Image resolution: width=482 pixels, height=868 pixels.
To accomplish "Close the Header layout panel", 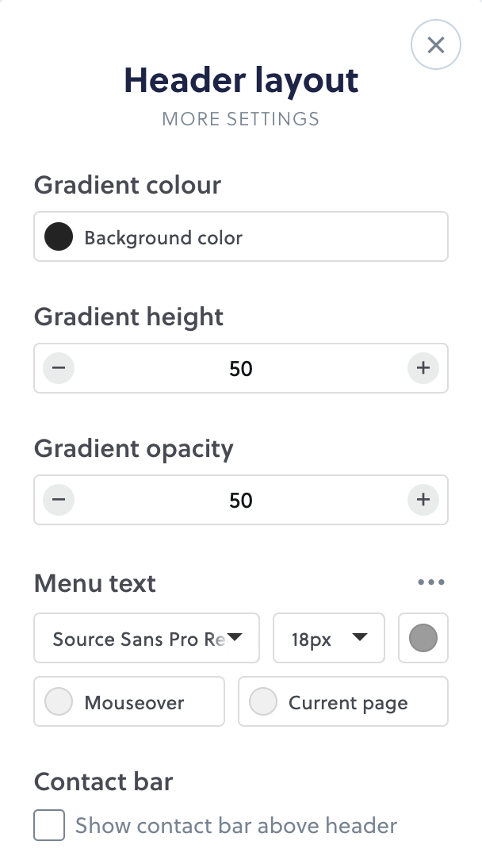I will (x=435, y=44).
